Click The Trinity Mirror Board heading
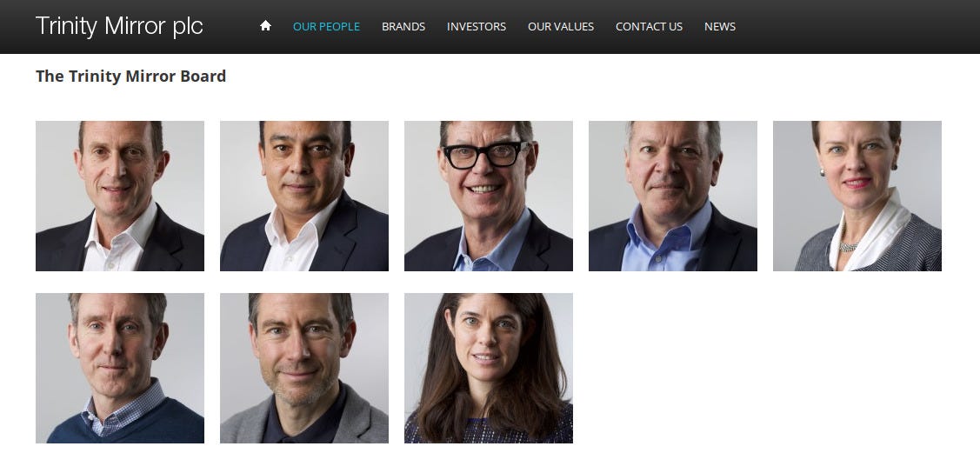Image resolution: width=980 pixels, height=473 pixels. 130,77
